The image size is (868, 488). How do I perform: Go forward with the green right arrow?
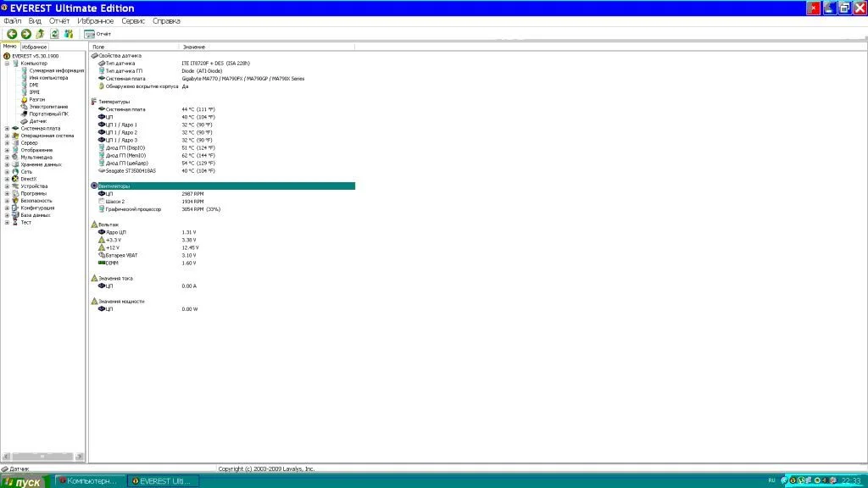point(26,34)
